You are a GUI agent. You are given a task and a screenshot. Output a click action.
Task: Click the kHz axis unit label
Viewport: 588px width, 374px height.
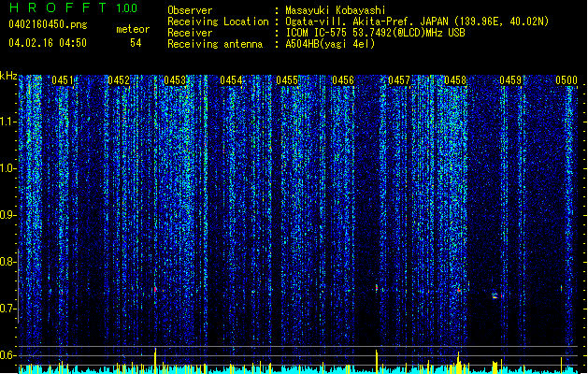point(8,76)
